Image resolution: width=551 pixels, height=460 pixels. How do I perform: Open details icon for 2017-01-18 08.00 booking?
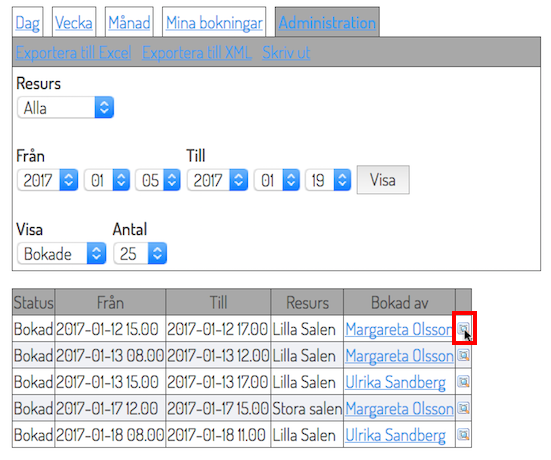(x=464, y=435)
